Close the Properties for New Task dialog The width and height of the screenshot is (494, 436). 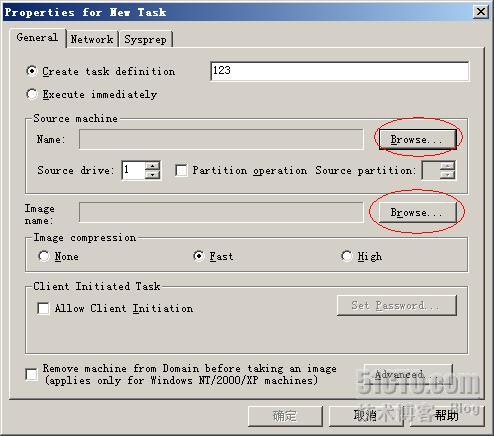click(x=481, y=12)
